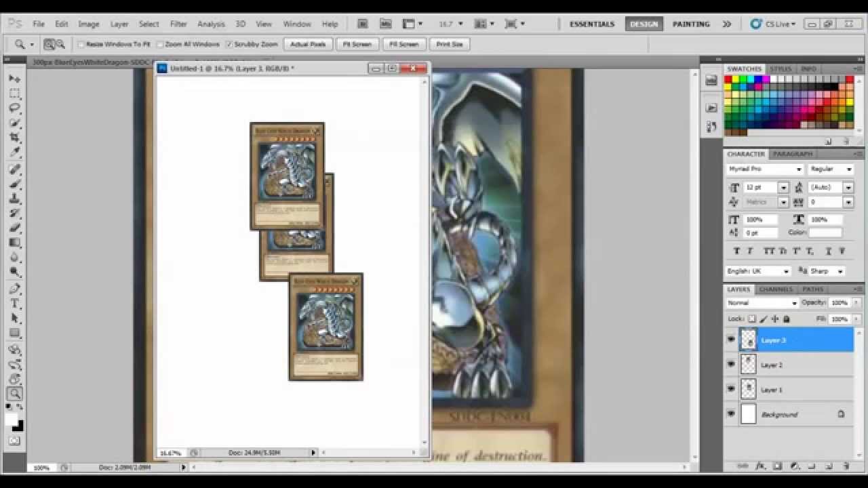The height and width of the screenshot is (488, 868).
Task: Select the Zoom tool in toolbox
Action: pos(14,394)
